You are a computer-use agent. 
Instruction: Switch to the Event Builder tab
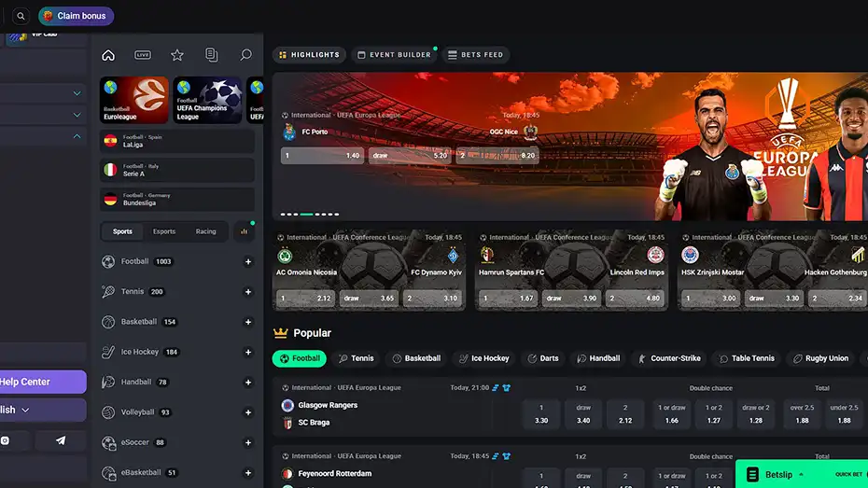point(394,55)
